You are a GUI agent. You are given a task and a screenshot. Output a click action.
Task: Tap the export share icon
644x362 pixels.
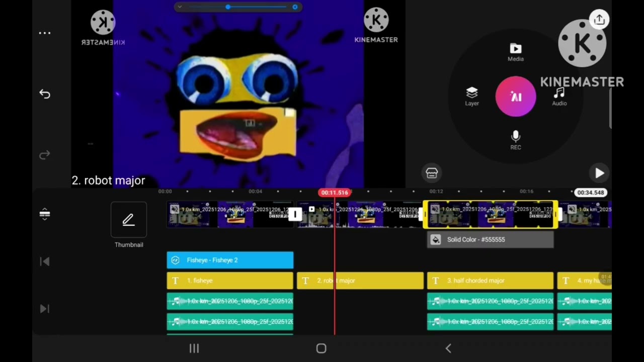tap(599, 20)
